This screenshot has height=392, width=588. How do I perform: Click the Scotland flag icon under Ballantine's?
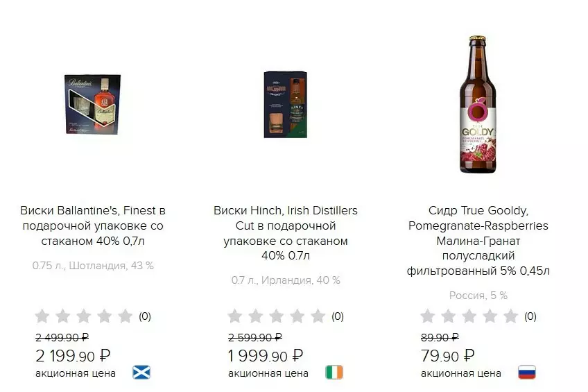point(141,373)
